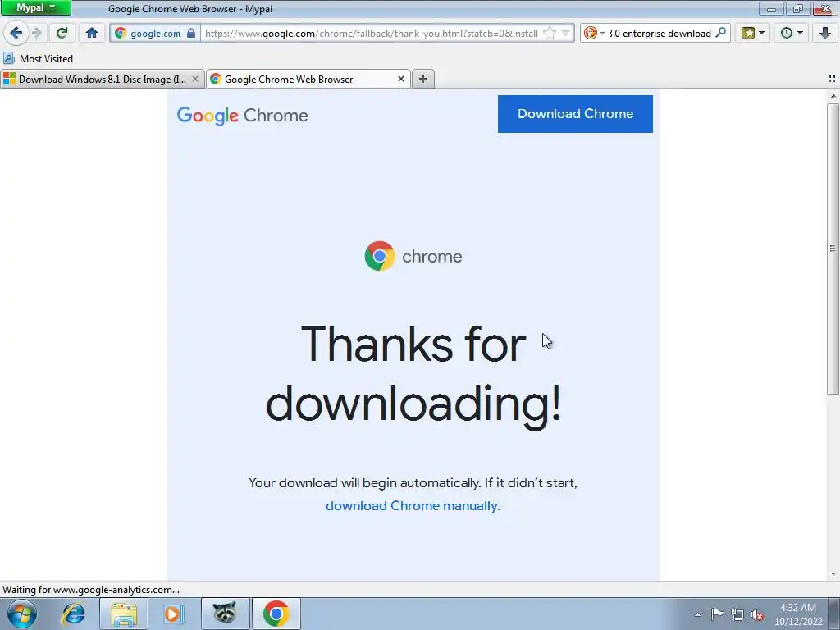Expand the History button dropdown arrow
Viewport: 840px width, 630px height.
(x=801, y=33)
